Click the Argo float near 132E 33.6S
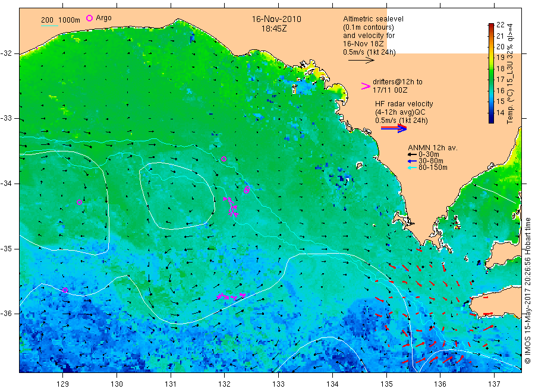The image size is (535, 392). (x=224, y=159)
